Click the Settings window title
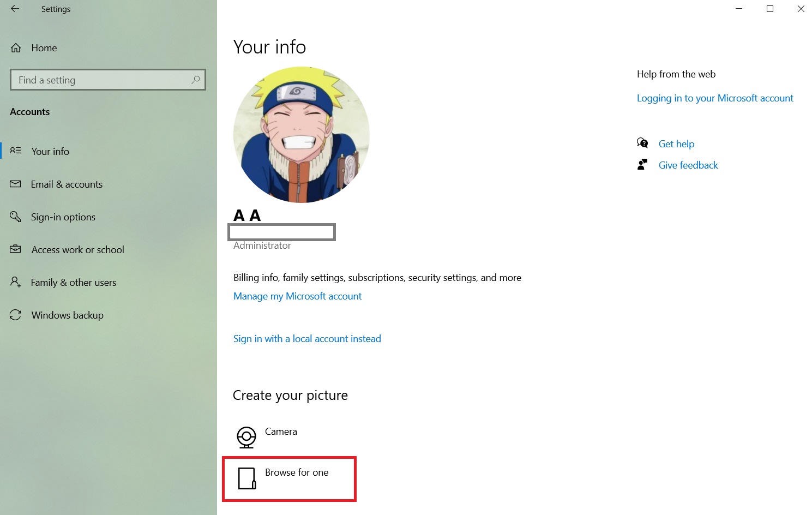Viewport: 812px width, 515px height. pos(56,9)
